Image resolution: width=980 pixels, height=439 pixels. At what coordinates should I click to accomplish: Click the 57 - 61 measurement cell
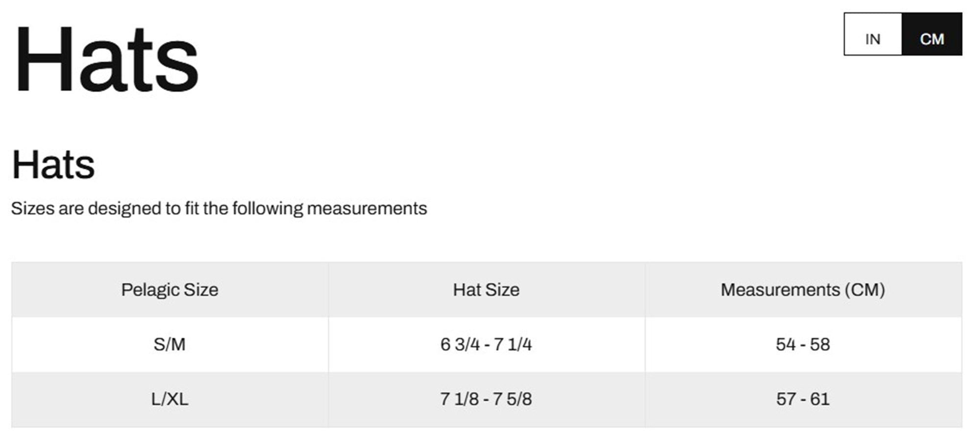(804, 399)
